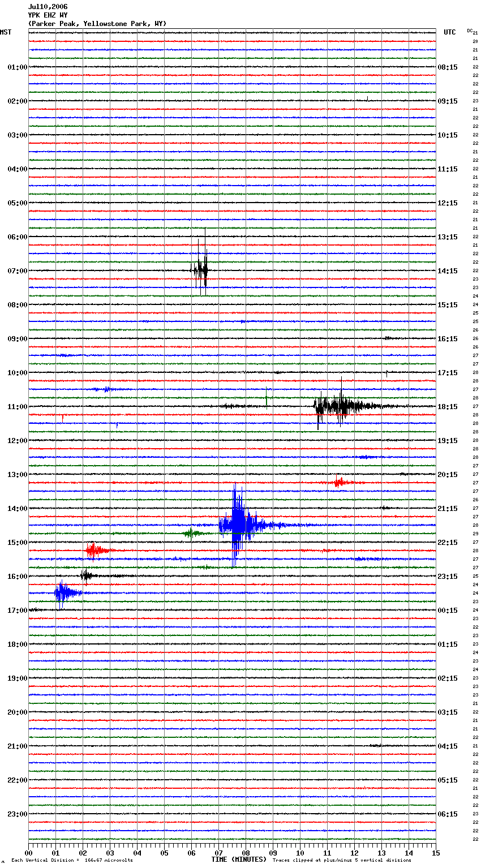This screenshot has height=868, width=481.
Task: Select the 09:00 MST time label
Action: (18, 339)
